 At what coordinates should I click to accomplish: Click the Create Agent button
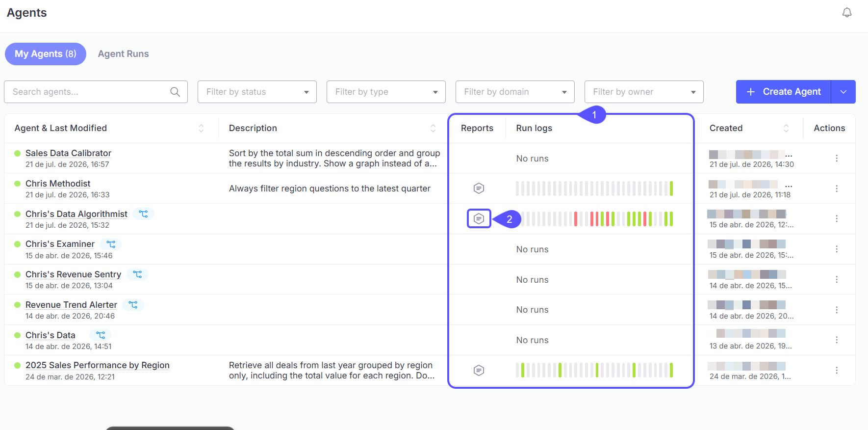tap(784, 92)
